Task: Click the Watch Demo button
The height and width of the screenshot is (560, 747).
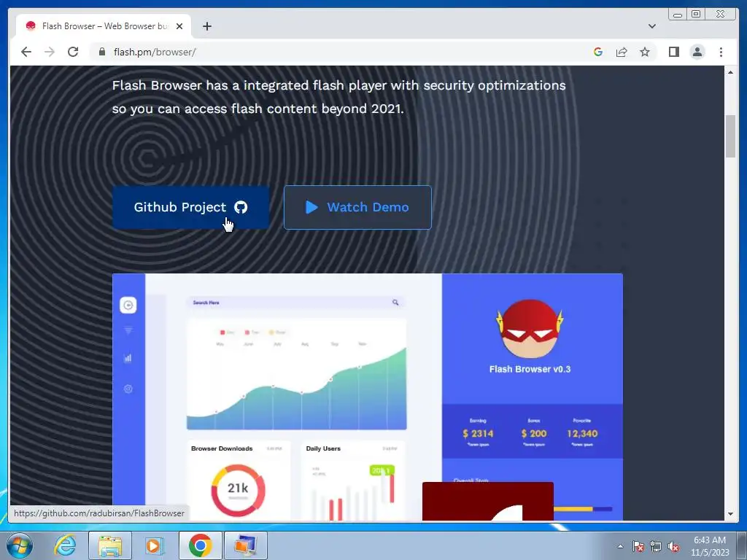Action: (x=357, y=207)
